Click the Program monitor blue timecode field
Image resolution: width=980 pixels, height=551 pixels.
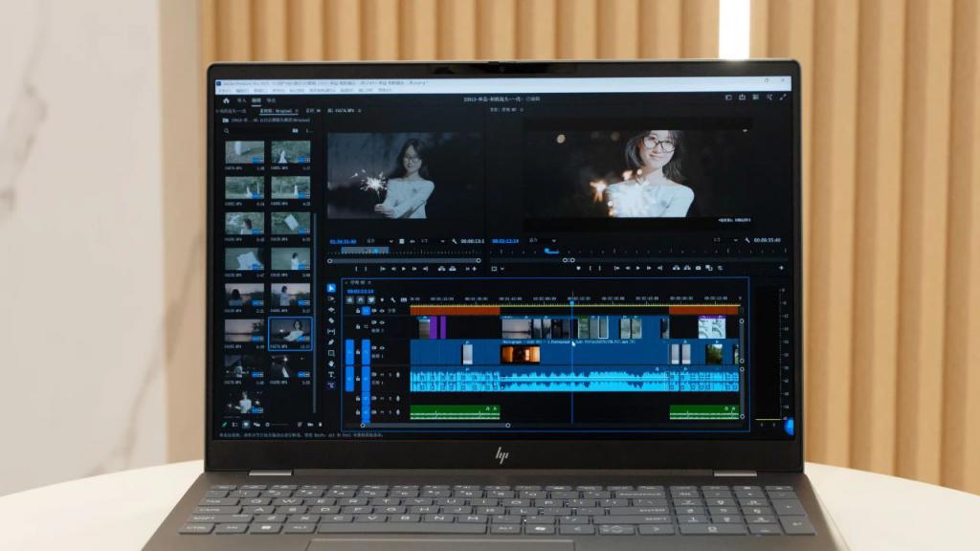(x=505, y=240)
